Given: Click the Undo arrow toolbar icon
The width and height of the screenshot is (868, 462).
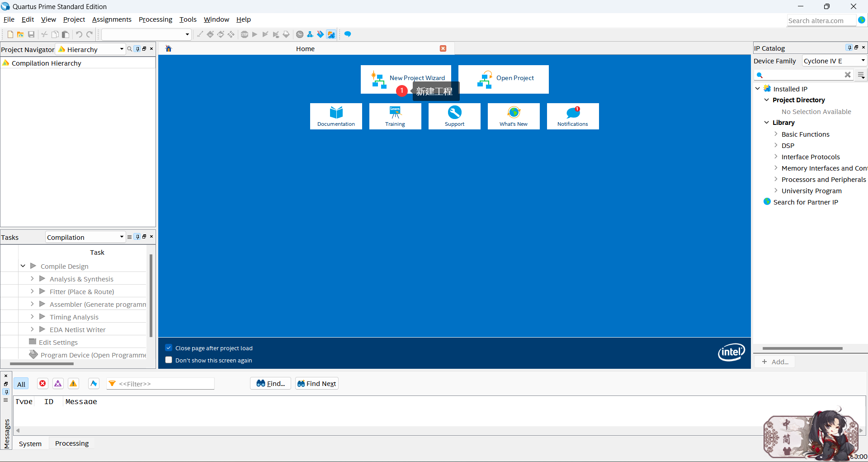Looking at the screenshot, I should [x=79, y=34].
